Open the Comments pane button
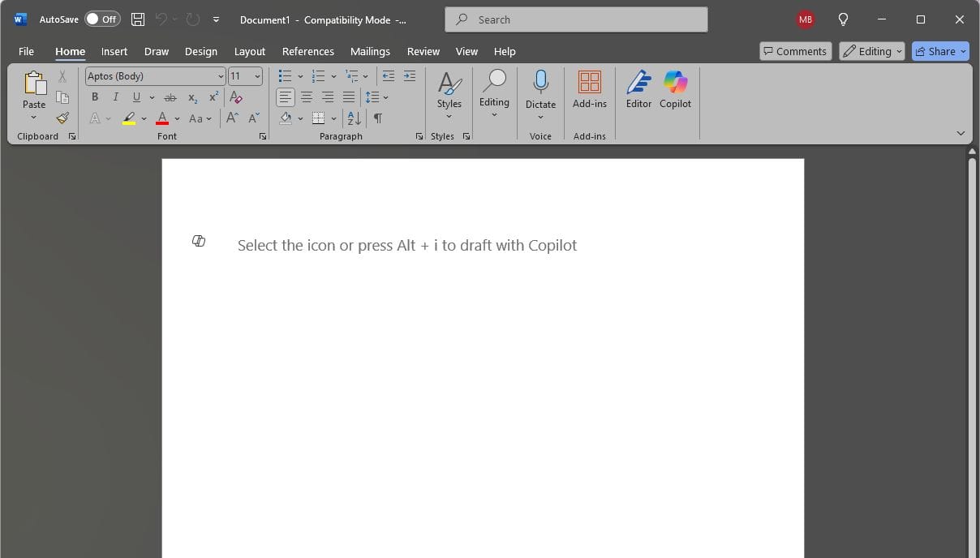This screenshot has width=980, height=558. point(794,51)
